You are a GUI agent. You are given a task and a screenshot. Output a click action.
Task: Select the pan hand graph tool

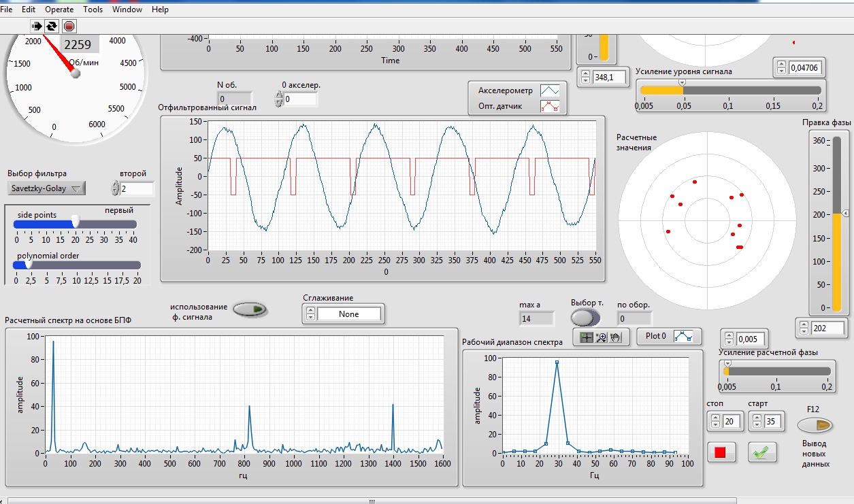click(616, 337)
